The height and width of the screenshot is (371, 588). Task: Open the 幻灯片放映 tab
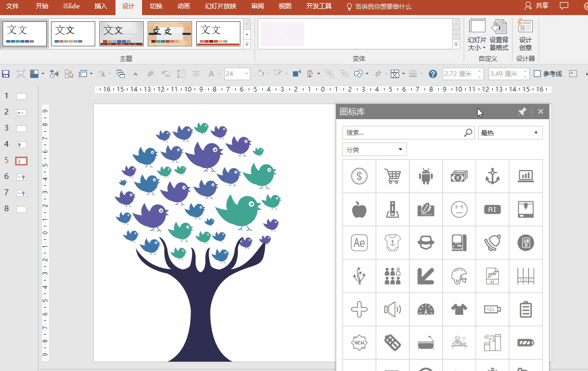pyautogui.click(x=221, y=6)
